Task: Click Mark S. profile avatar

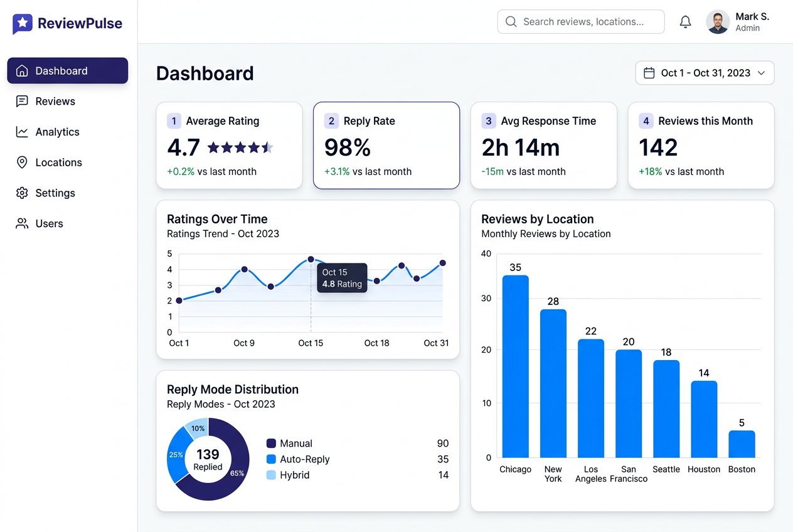Action: 718,21
